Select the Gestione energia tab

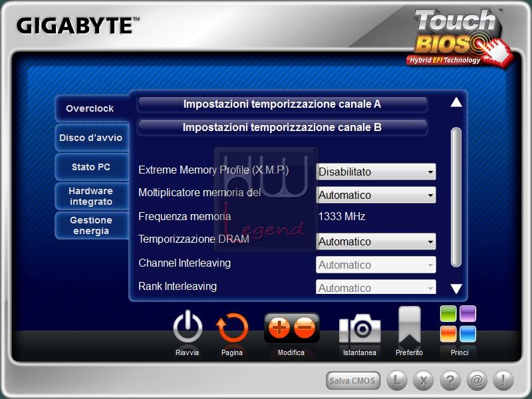[x=92, y=225]
